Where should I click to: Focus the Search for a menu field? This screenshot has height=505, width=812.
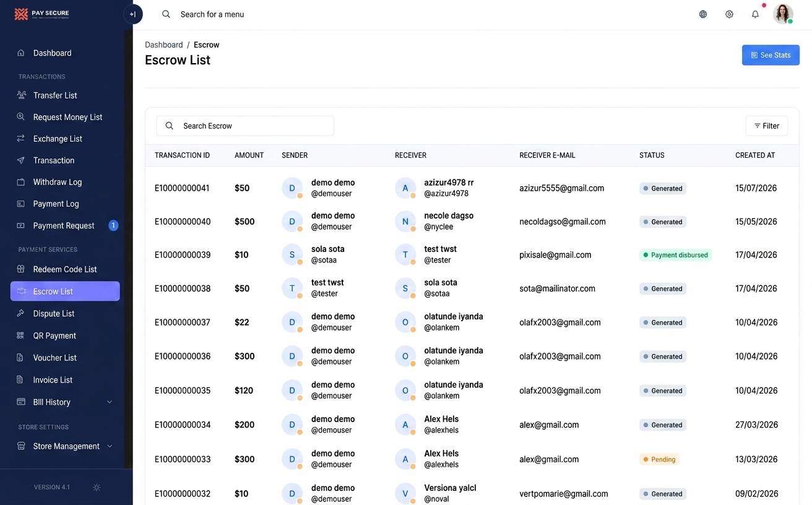(212, 14)
